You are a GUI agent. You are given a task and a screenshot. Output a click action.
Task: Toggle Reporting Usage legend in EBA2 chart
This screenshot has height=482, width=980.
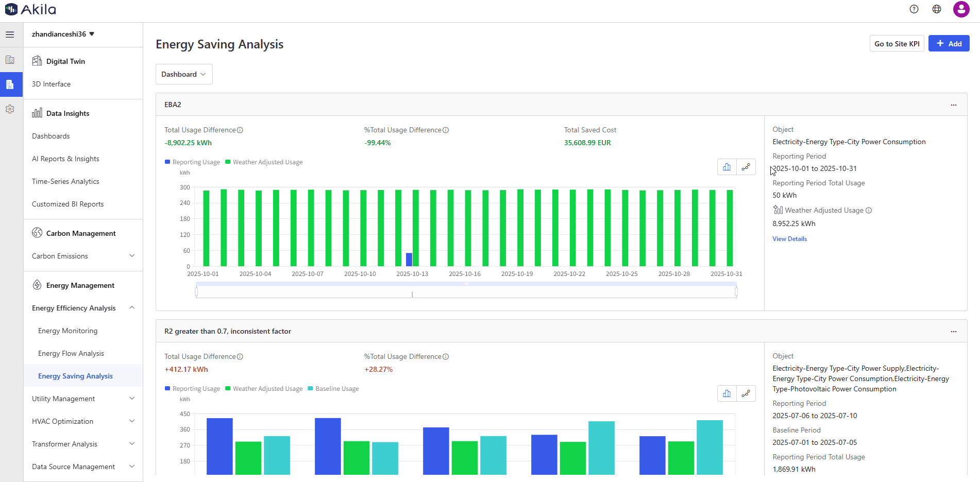coord(192,162)
